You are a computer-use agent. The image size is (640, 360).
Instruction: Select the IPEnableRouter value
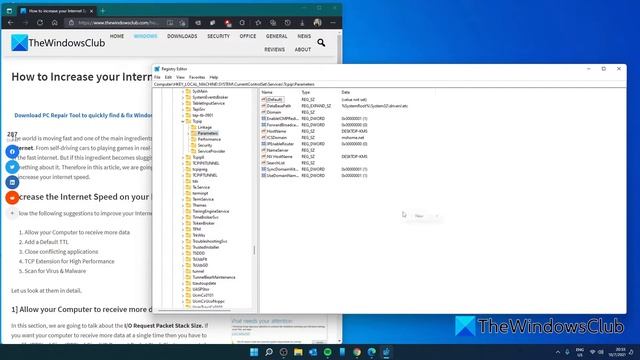280,144
